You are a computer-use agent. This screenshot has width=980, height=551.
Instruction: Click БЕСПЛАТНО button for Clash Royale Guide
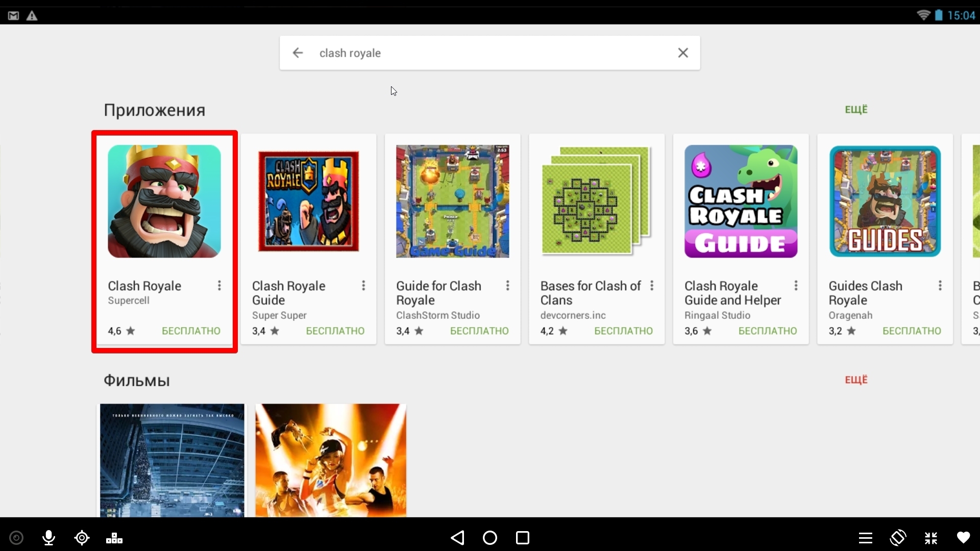[335, 331]
